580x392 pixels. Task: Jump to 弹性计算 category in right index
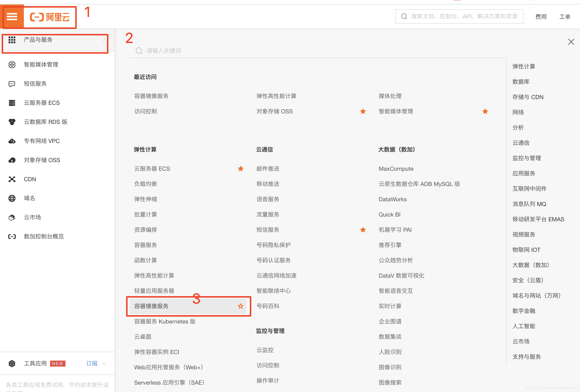click(x=524, y=66)
